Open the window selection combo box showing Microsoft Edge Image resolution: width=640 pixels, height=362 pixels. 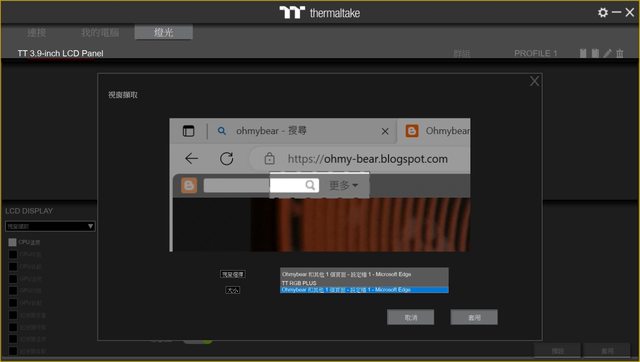pos(364,274)
